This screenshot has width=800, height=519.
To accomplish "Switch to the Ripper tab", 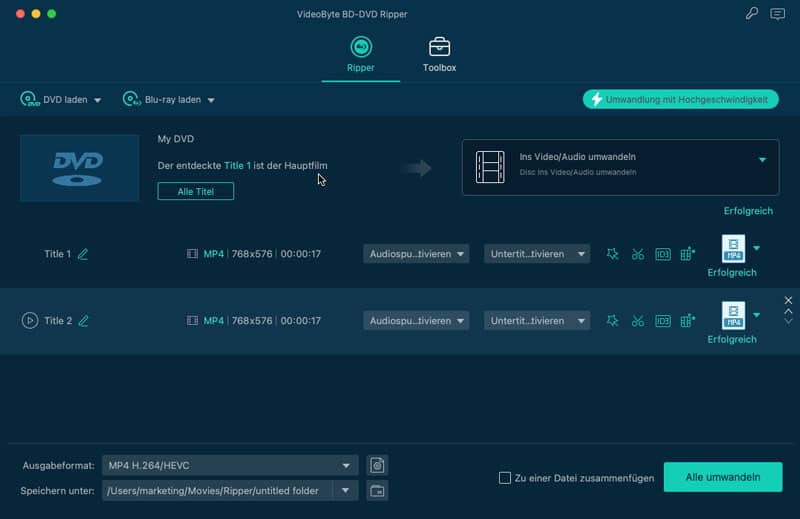I will [x=361, y=55].
